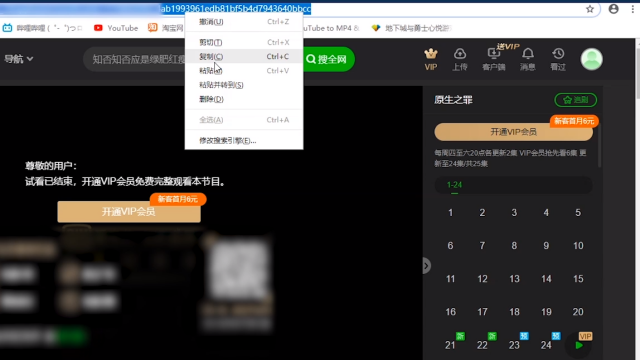Open the 淘宝网 bookmark

pyautogui.click(x=166, y=28)
